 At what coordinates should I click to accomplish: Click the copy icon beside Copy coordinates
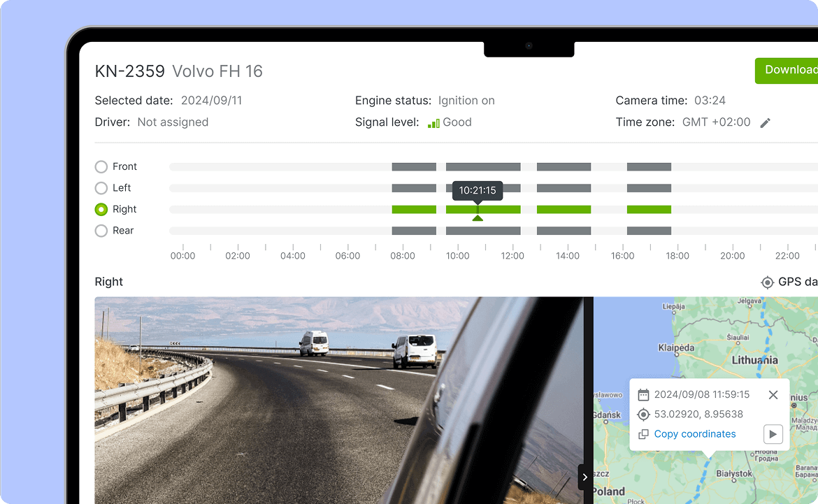point(644,434)
